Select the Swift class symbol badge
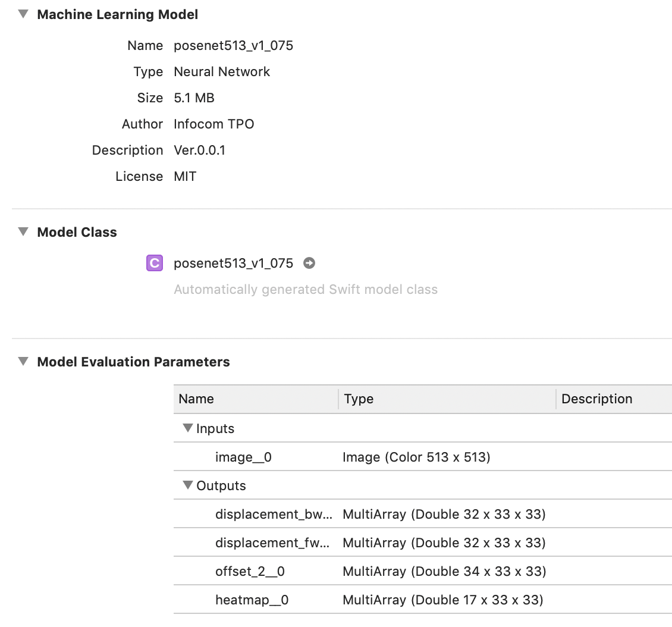Viewport: 672px width, 627px height. (154, 263)
